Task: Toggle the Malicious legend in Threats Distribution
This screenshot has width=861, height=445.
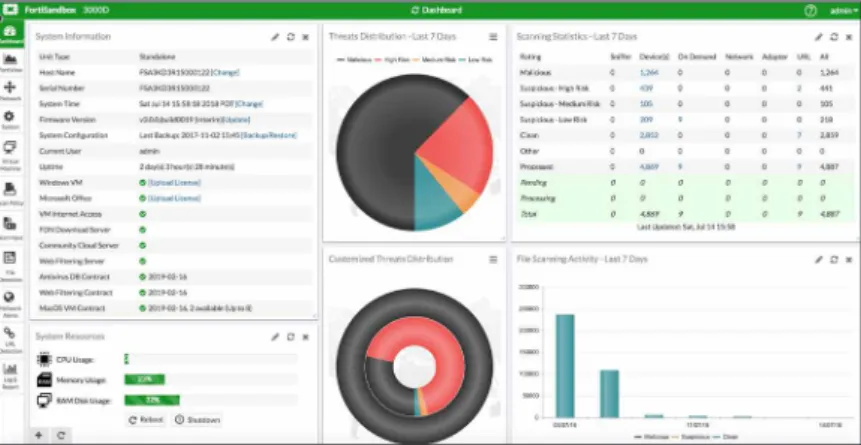Action: [355, 59]
